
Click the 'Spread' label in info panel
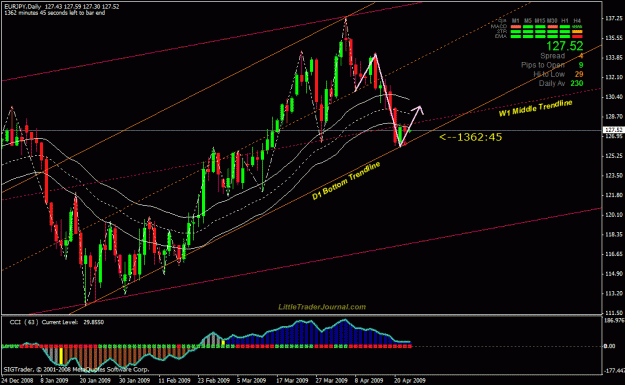coord(552,56)
